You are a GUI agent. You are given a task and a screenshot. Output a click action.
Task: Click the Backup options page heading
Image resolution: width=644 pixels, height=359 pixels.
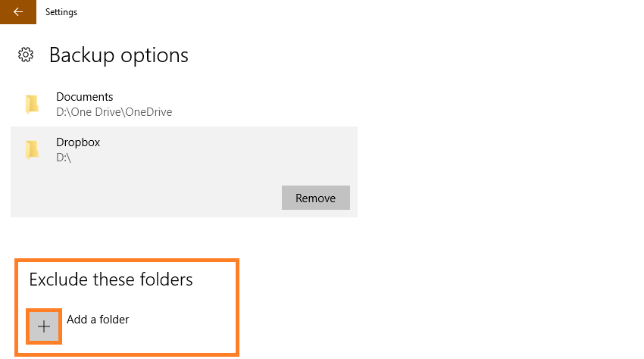[119, 55]
